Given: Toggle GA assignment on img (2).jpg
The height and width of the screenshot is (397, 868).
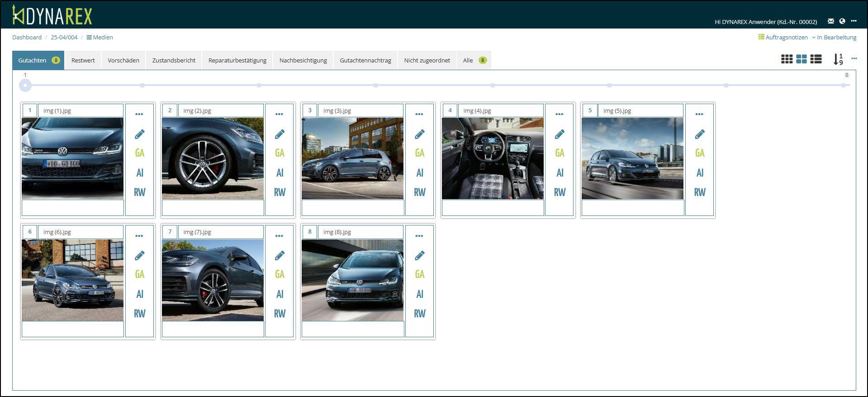Looking at the screenshot, I should [280, 153].
